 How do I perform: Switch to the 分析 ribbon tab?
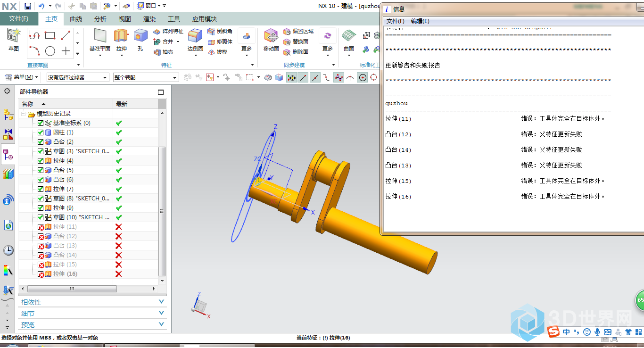pyautogui.click(x=100, y=19)
